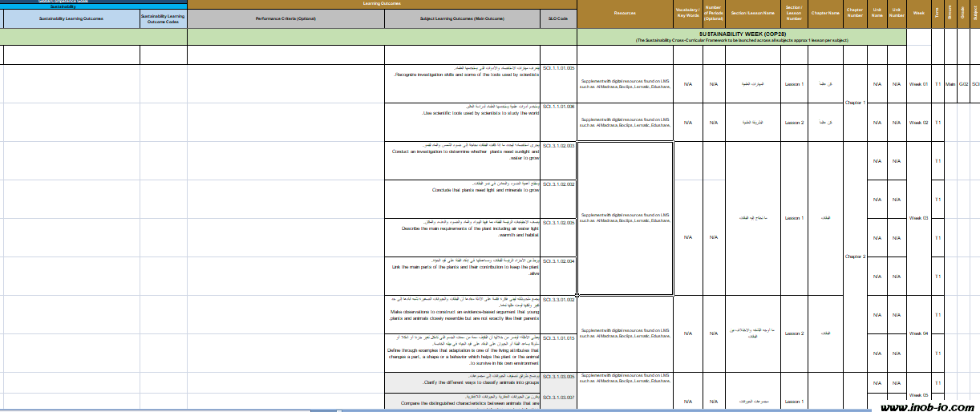This screenshot has width=980, height=412.
Task: Select the Sustainability Learning Outcome Codes header
Action: [164, 17]
